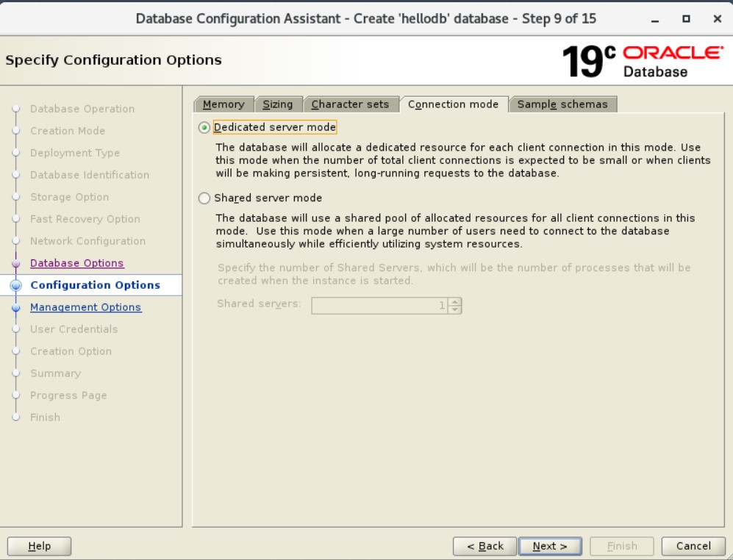
Task: Click the Shared servers number field
Action: point(379,306)
